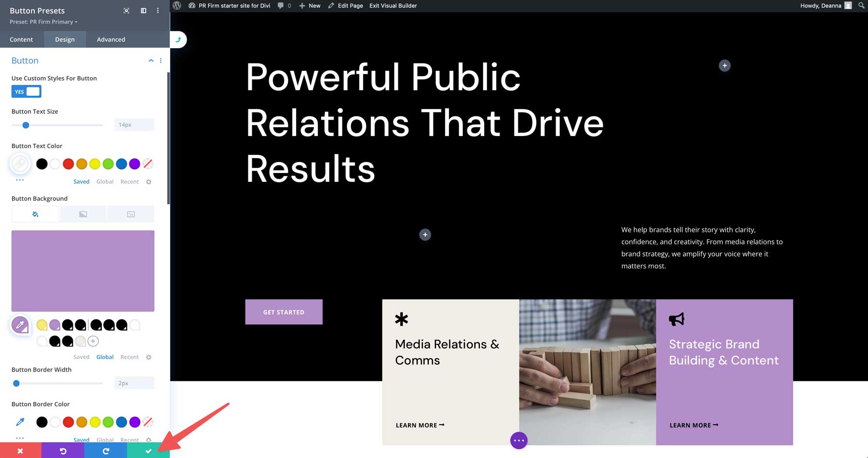This screenshot has width=868, height=458.
Task: Open the eyedropper for Button Background color
Action: coord(20,324)
